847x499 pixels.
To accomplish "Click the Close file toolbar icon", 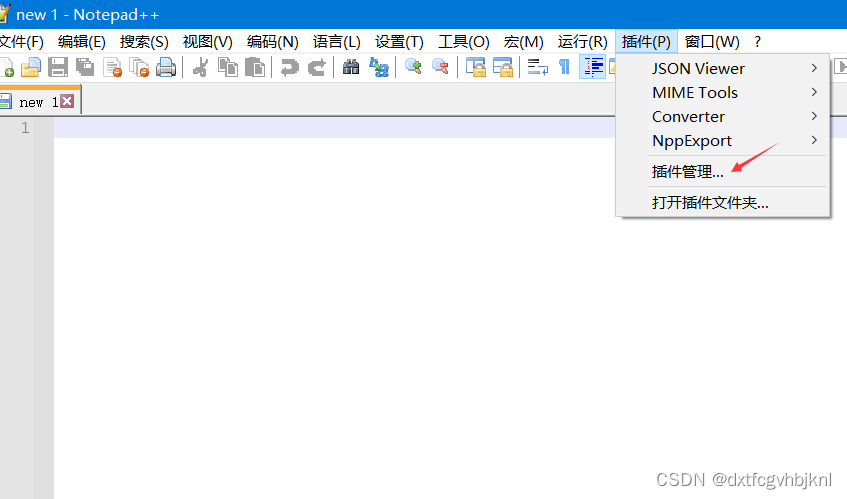I will [112, 68].
